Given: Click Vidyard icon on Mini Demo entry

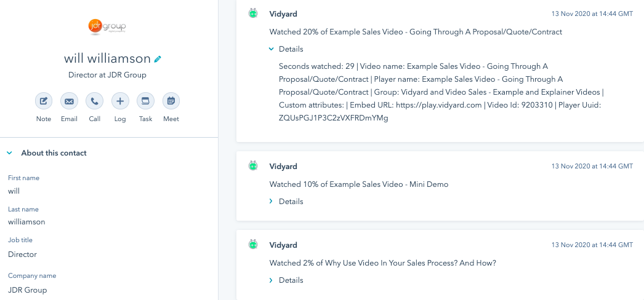Looking at the screenshot, I should (x=253, y=166).
